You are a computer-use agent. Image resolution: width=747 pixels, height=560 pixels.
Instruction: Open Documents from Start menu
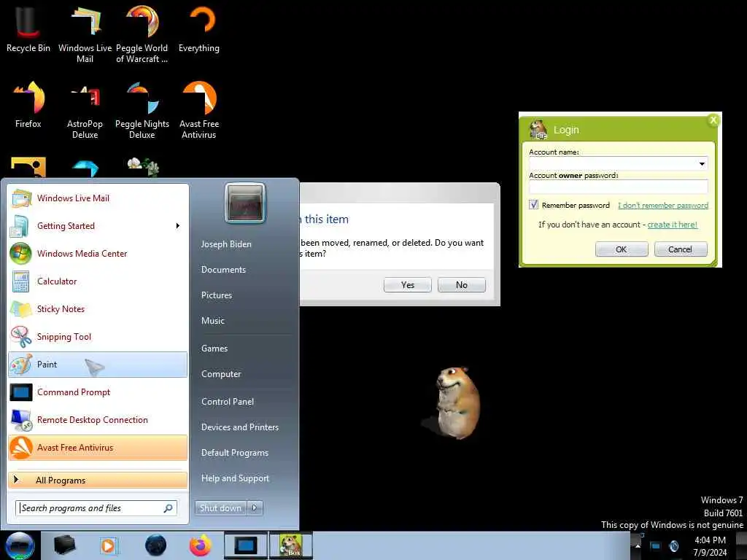click(223, 270)
